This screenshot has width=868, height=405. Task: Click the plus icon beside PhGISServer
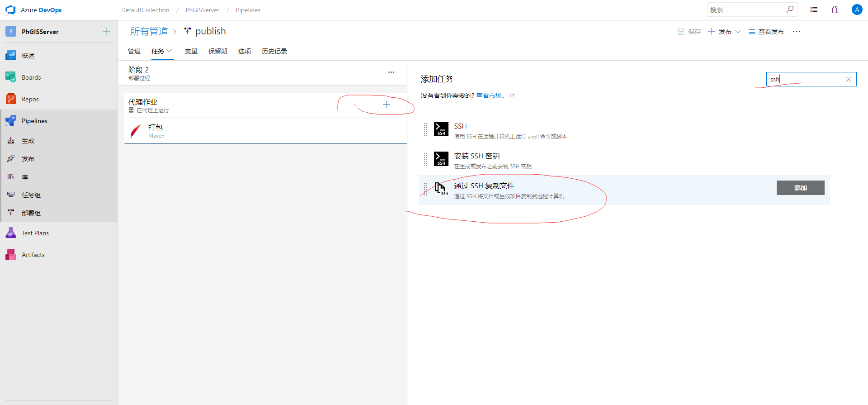point(106,31)
